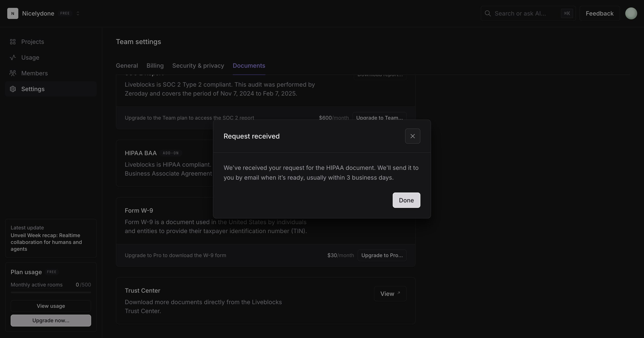Click Upgrade to Pro button
The height and width of the screenshot is (338, 644).
click(382, 255)
